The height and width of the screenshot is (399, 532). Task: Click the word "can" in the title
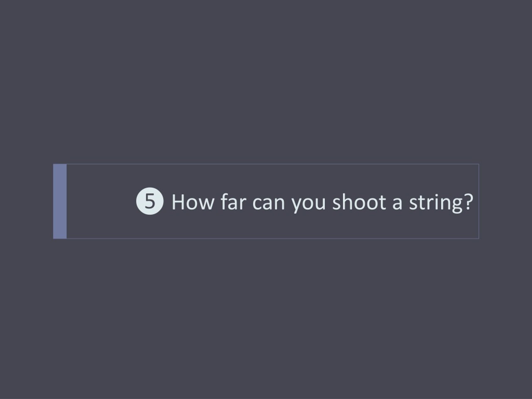click(269, 204)
